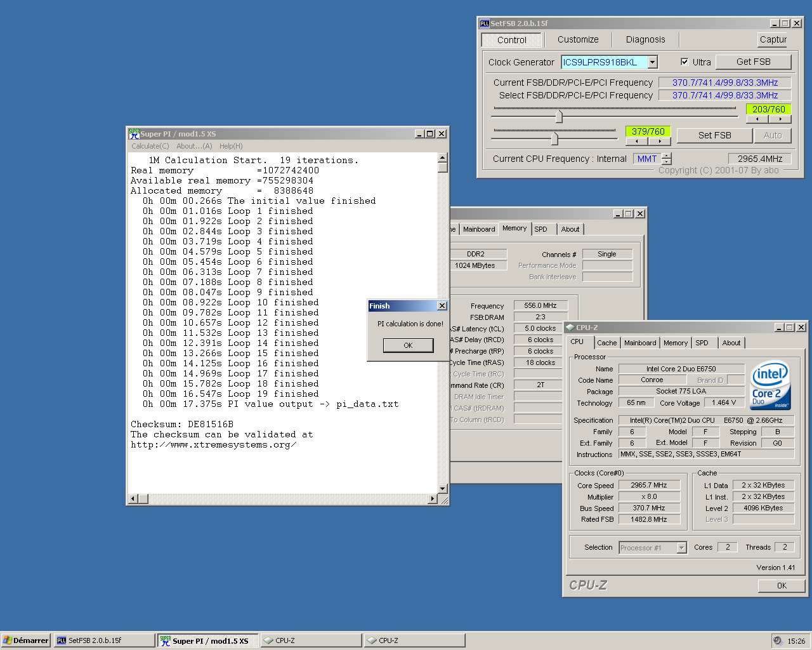This screenshot has width=812, height=650.
Task: Click right arrow under 379/760 value
Action: pos(660,142)
